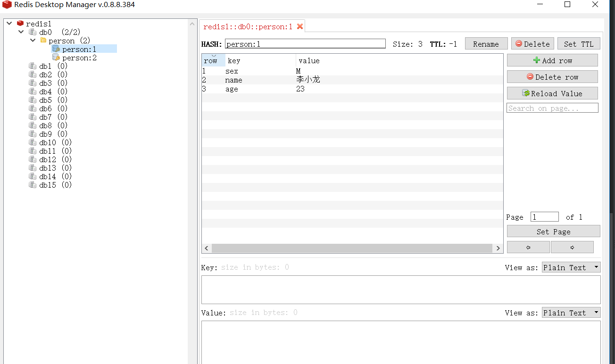The image size is (615, 364).
Task: Select the name row 李小龙 value
Action: click(x=308, y=80)
